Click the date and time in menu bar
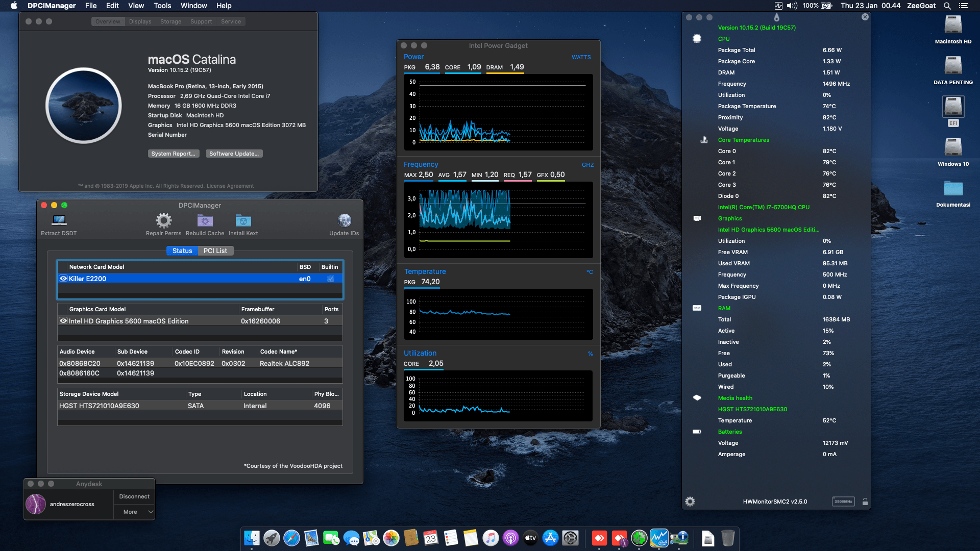980x551 pixels. [870, 6]
